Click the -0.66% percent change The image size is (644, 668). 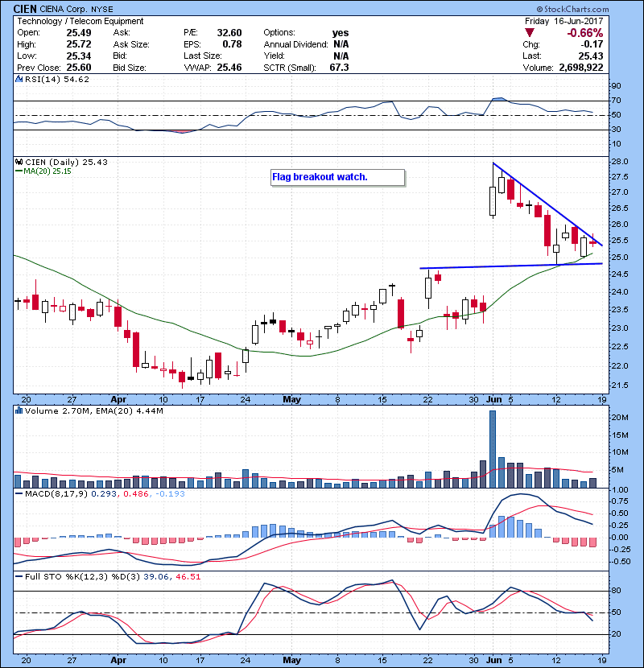pos(584,33)
